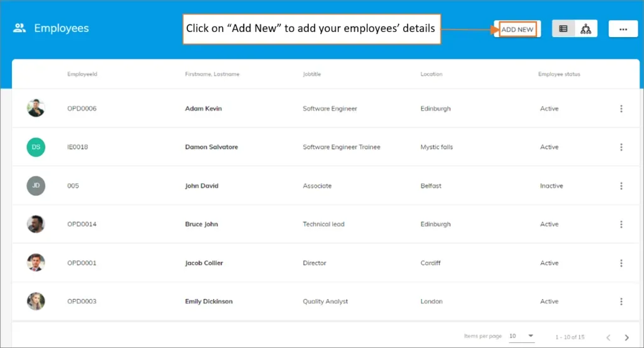This screenshot has width=644, height=348.
Task: Click employee ID OPD0001
Action: coord(82,263)
